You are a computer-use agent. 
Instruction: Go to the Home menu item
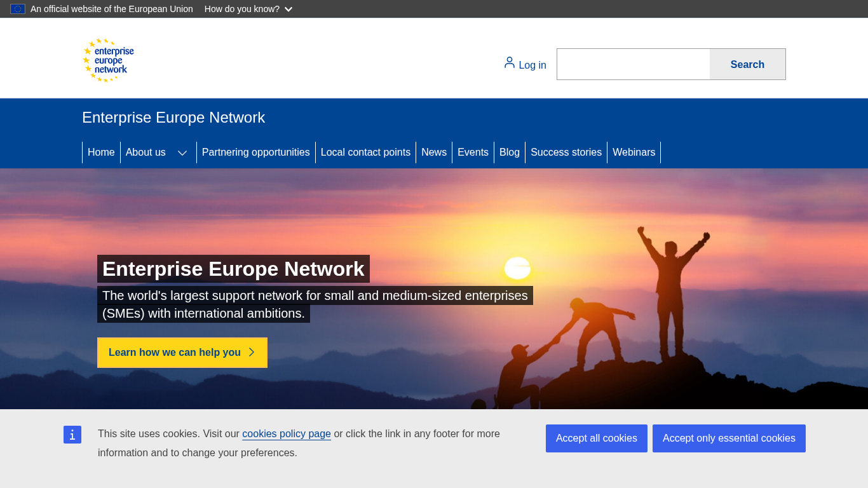coord(101,152)
